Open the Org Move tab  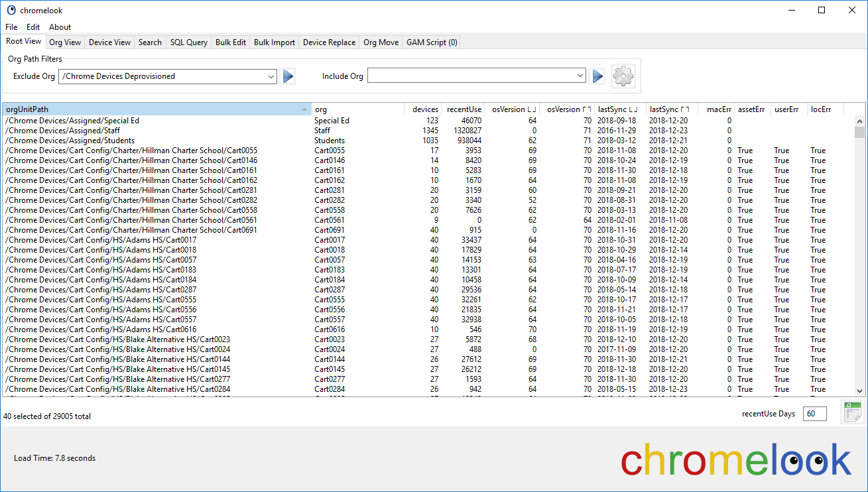pyautogui.click(x=381, y=42)
